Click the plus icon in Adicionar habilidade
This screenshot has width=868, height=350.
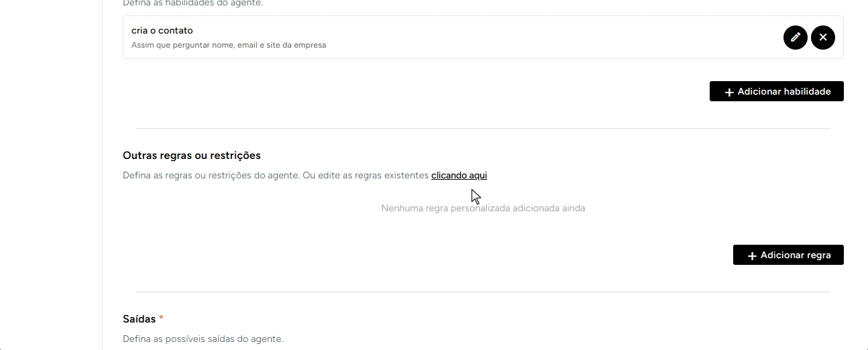[x=729, y=92]
